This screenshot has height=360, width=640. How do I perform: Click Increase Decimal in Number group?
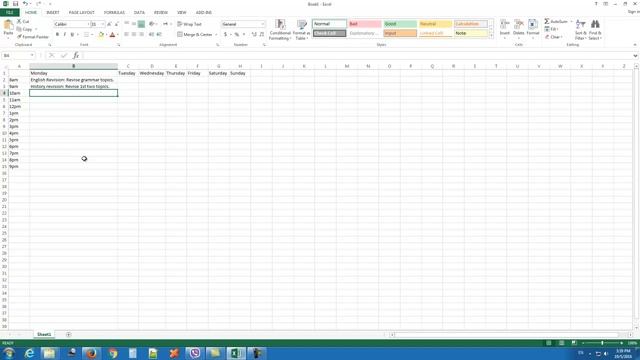254,35
